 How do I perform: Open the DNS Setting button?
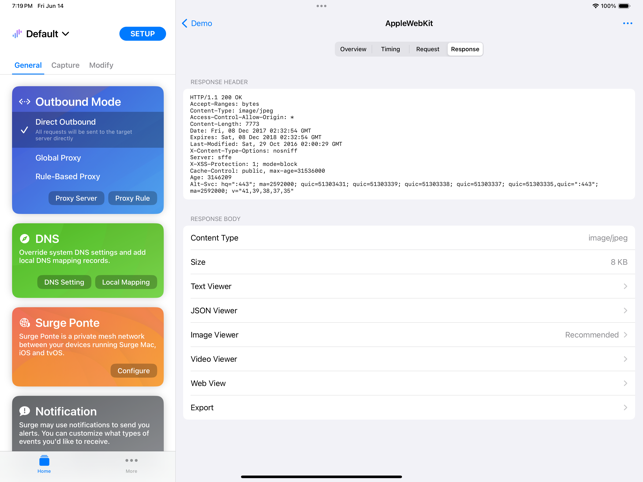tap(64, 282)
